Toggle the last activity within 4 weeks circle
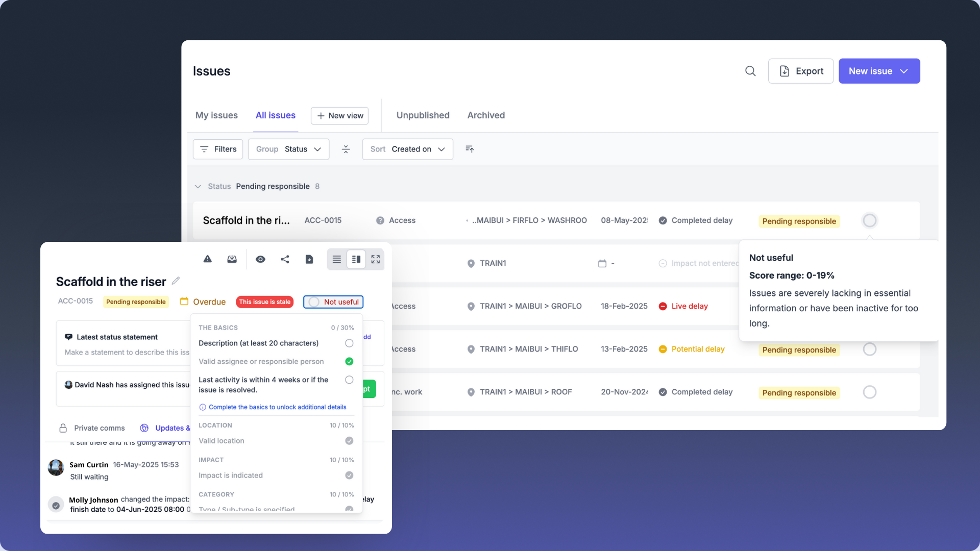 [349, 380]
